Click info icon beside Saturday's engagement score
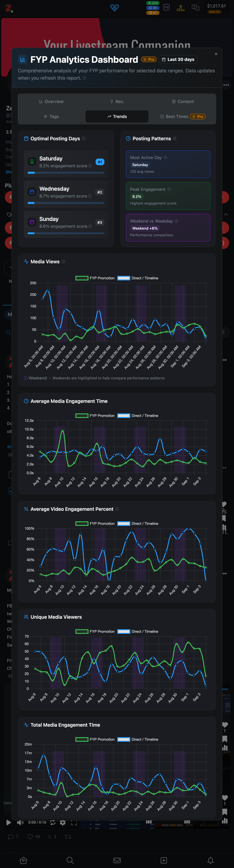 click(x=90, y=166)
